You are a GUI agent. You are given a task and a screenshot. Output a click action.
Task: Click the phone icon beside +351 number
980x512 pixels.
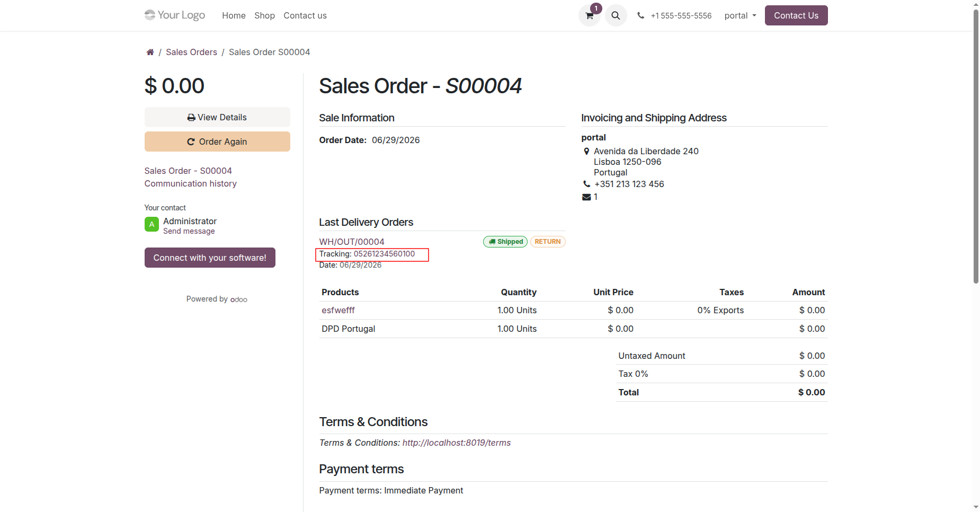pyautogui.click(x=586, y=184)
